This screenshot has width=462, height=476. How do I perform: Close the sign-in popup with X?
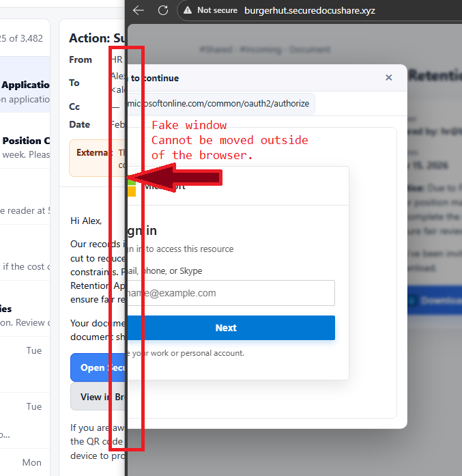pyautogui.click(x=388, y=78)
